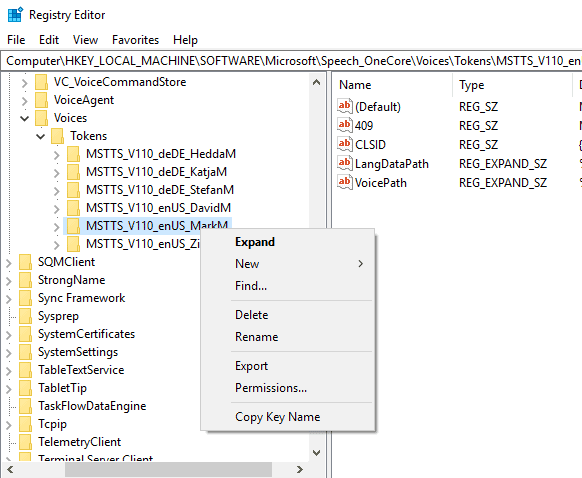
Task: Click the VC_VoiceCommandStore folder icon
Action: click(41, 82)
